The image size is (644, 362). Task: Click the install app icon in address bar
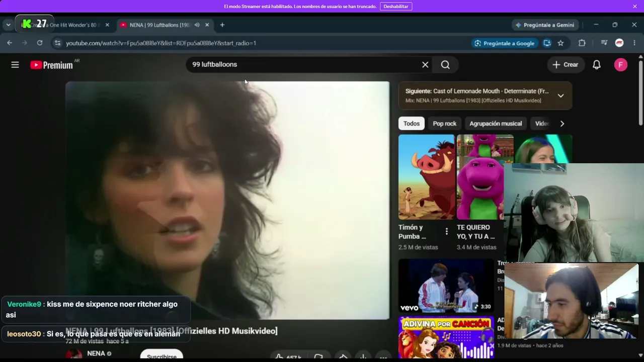coord(547,43)
